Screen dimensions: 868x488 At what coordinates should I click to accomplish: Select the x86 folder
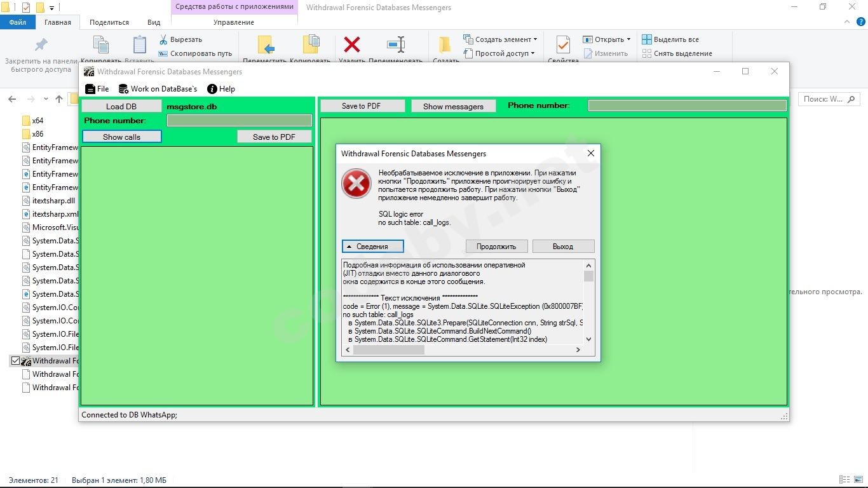point(32,134)
